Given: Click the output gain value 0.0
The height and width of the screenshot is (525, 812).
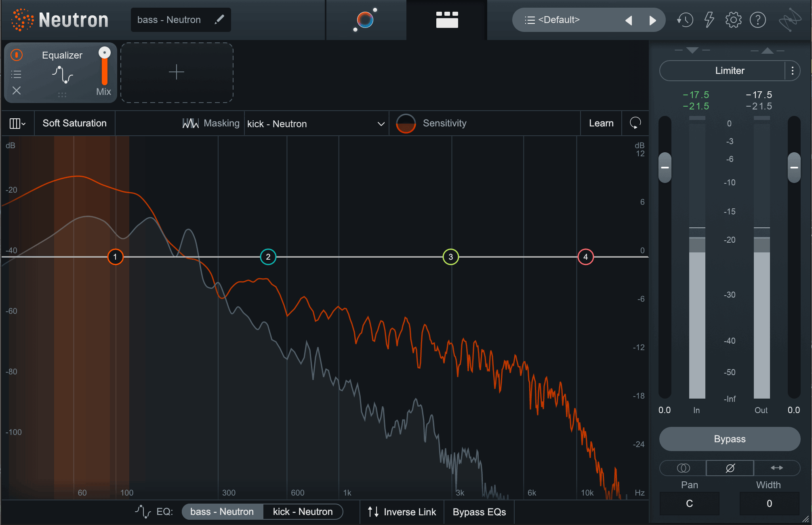Looking at the screenshot, I should [794, 410].
